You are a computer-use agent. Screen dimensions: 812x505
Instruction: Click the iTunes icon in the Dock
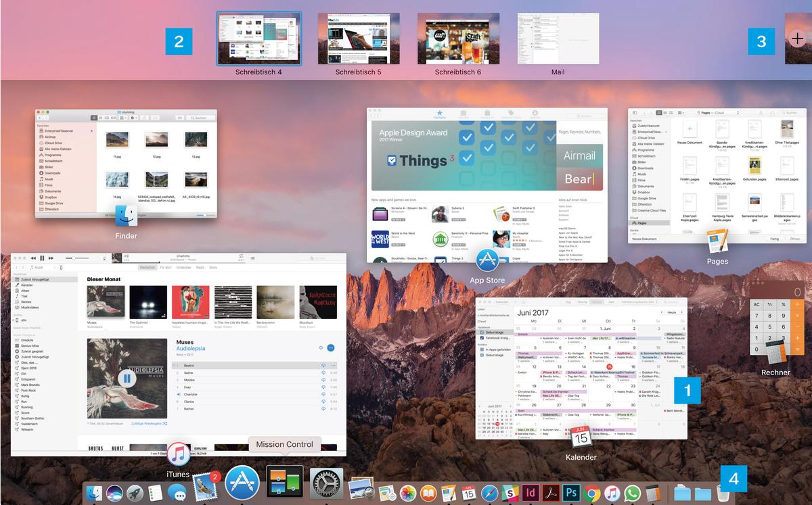[x=612, y=494]
